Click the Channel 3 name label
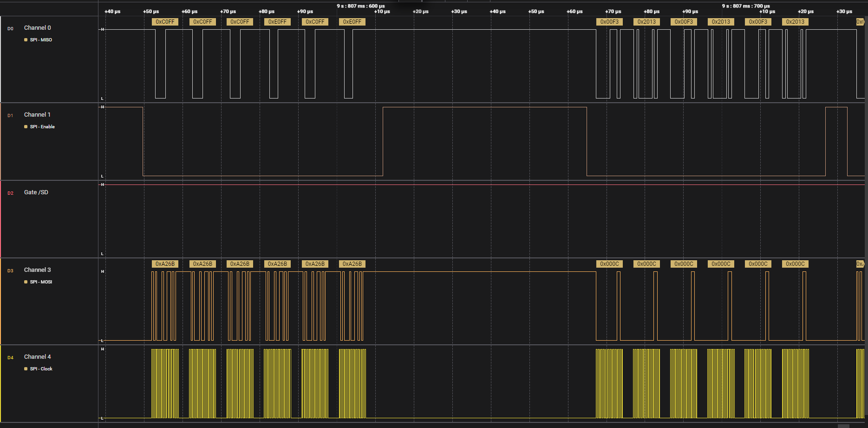868x428 pixels. pos(37,270)
